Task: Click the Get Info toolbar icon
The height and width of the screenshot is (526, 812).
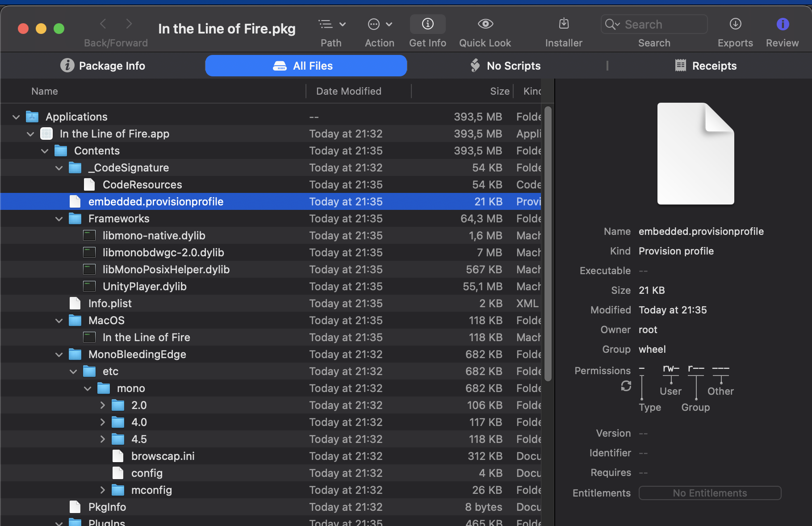Action: click(427, 24)
